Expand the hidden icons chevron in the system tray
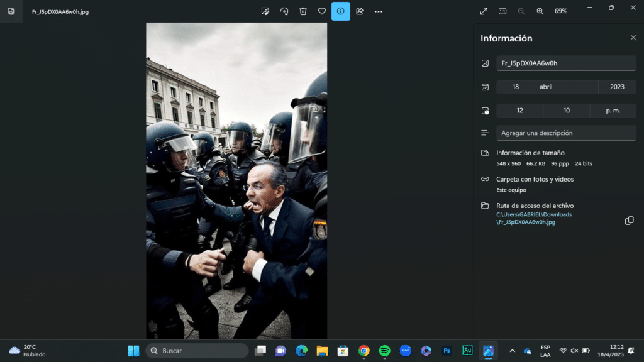Image resolution: width=644 pixels, height=362 pixels. coord(512,351)
